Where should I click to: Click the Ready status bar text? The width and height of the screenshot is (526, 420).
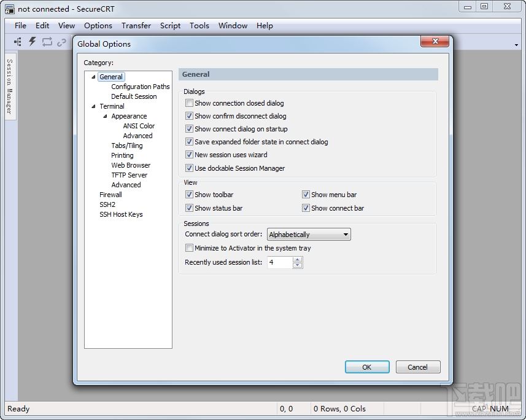(18, 408)
